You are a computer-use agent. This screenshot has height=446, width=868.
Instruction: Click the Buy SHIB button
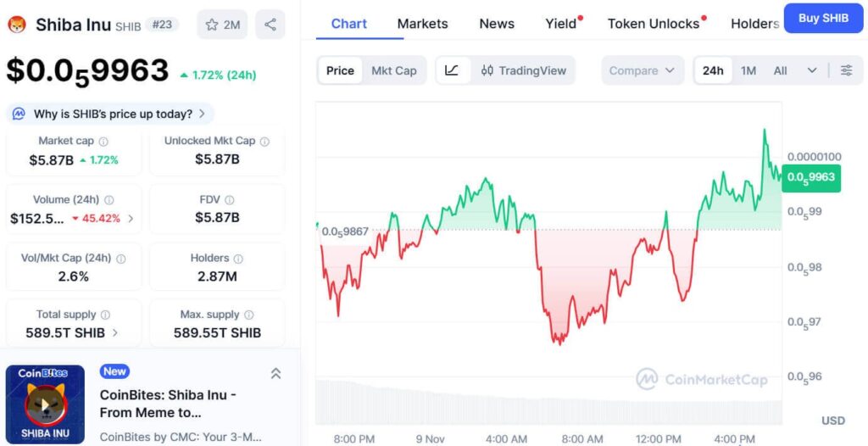(823, 18)
